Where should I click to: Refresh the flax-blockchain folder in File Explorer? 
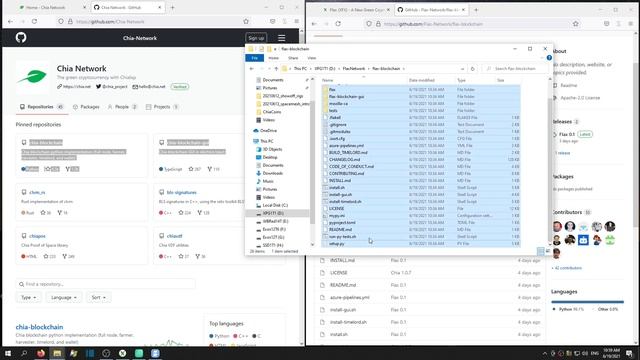tap(473, 69)
